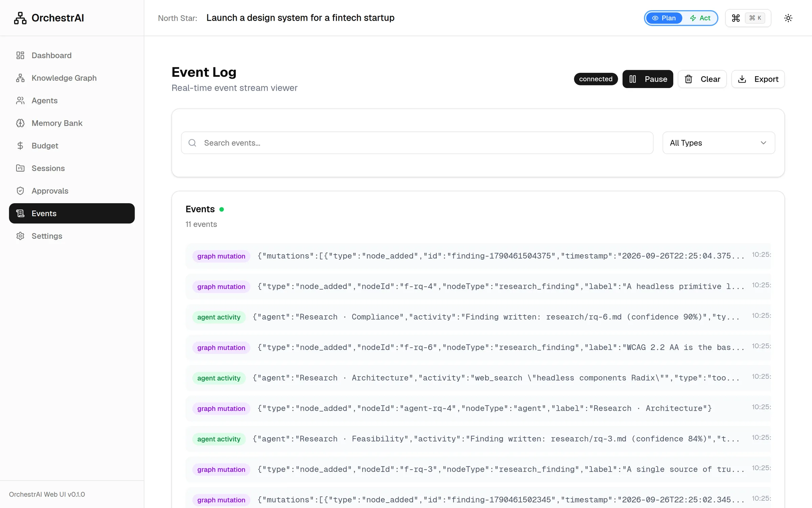
Task: Click the Approvals shield icon
Action: [x=20, y=191]
